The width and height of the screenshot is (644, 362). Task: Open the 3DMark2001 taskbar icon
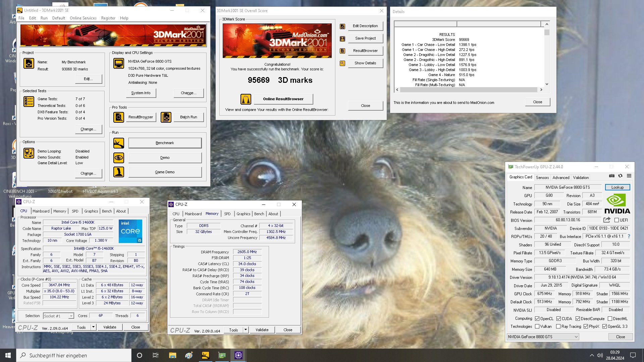(x=205, y=355)
